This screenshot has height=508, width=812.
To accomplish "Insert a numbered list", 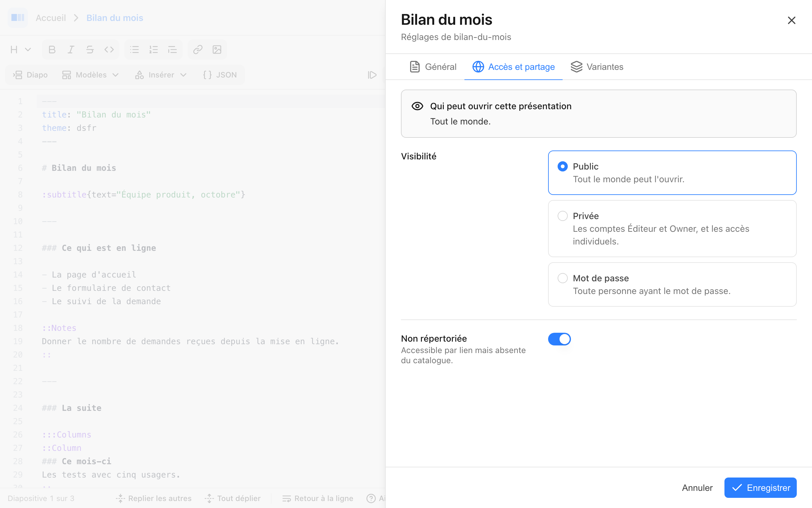I will 154,50.
